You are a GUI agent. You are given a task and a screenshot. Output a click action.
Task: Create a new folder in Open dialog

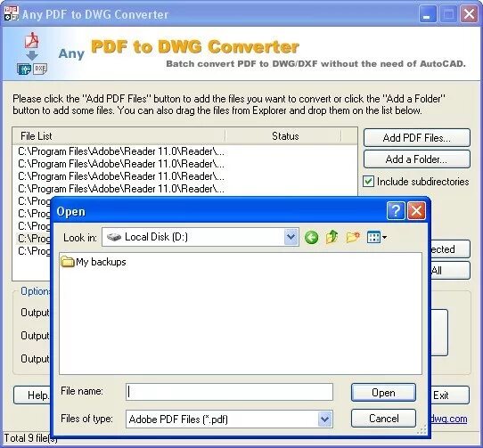pos(353,237)
